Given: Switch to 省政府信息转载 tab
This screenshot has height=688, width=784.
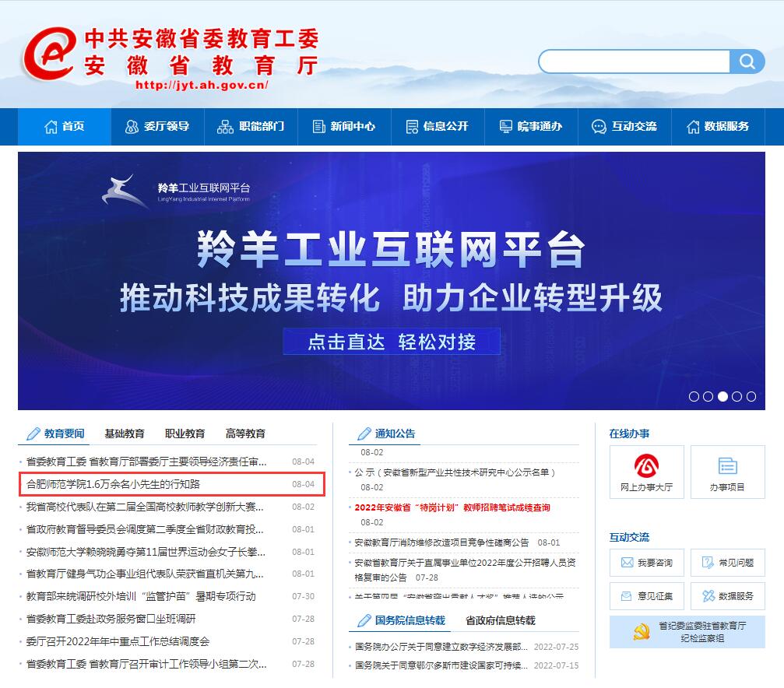Looking at the screenshot, I should click(x=500, y=620).
